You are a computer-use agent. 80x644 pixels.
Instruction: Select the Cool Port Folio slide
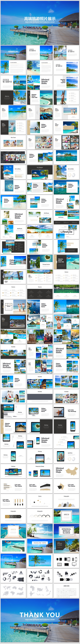tap(40, 367)
